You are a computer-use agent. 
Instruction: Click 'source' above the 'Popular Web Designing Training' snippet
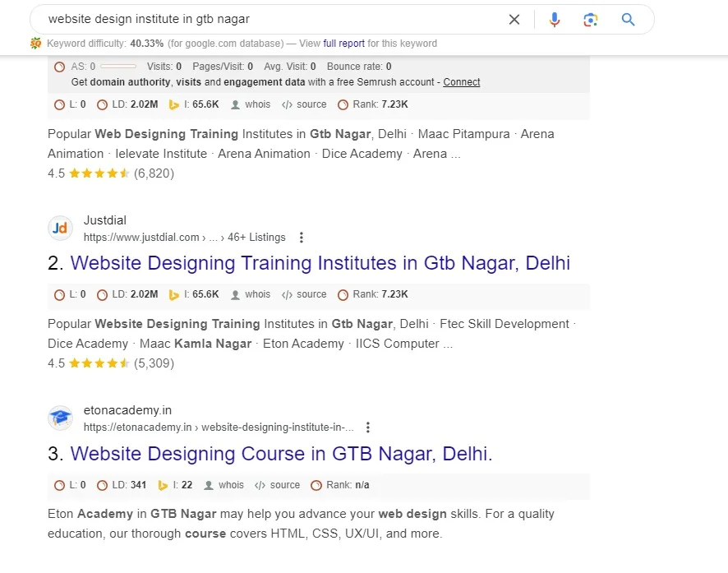304,104
